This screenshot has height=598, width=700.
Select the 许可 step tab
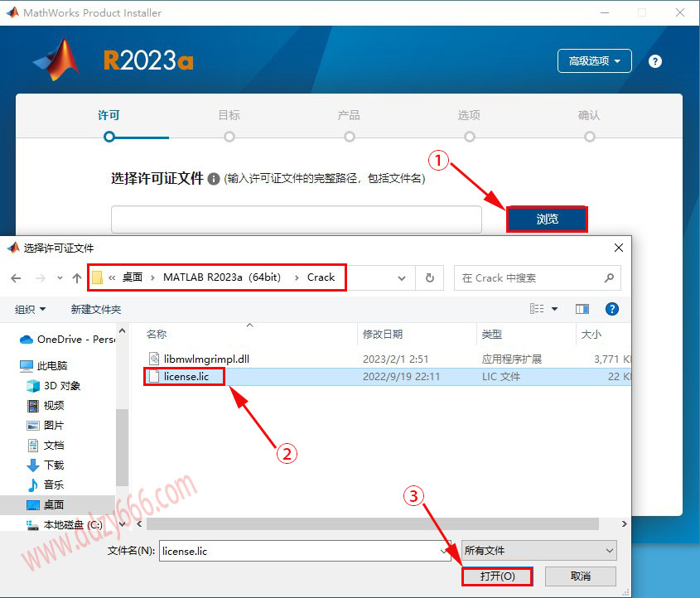(109, 116)
